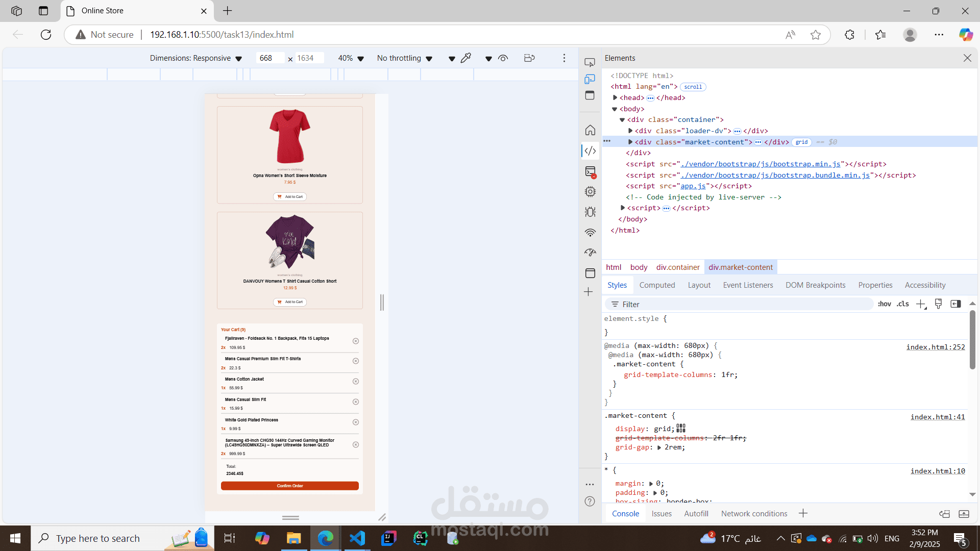The image size is (980, 551).
Task: Open the Performance gauge icon tool
Action: [x=590, y=253]
